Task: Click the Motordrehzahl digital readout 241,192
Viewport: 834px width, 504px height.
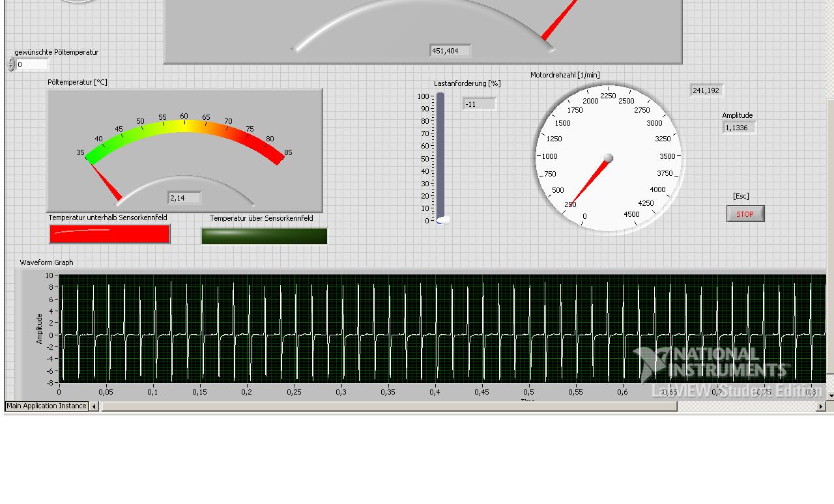Action: click(706, 91)
